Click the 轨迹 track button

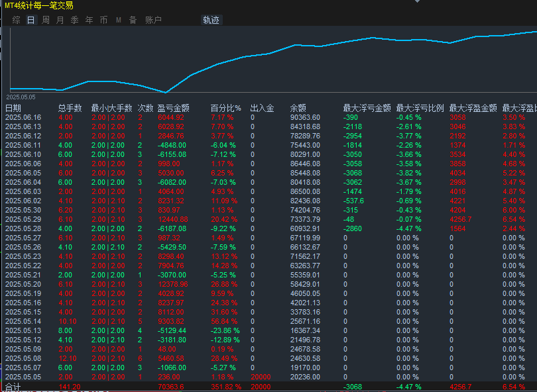(x=211, y=20)
